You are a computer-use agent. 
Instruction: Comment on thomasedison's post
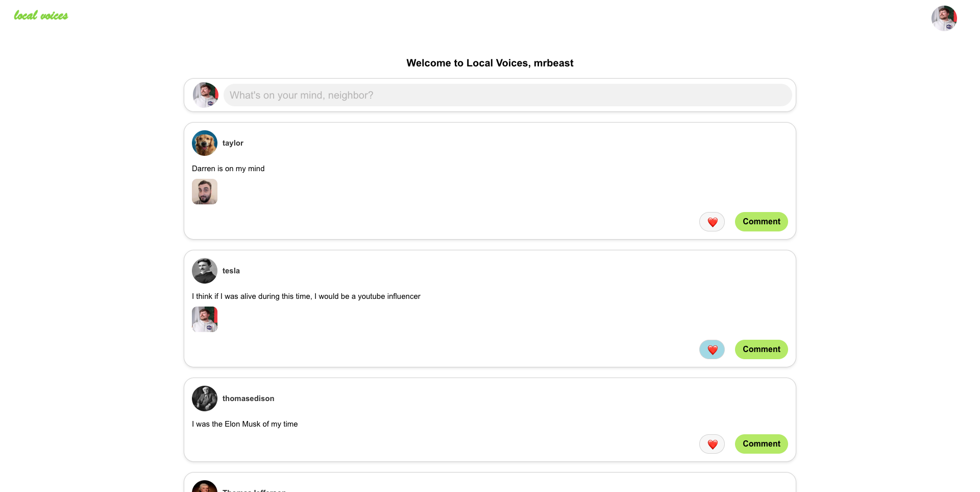click(761, 444)
